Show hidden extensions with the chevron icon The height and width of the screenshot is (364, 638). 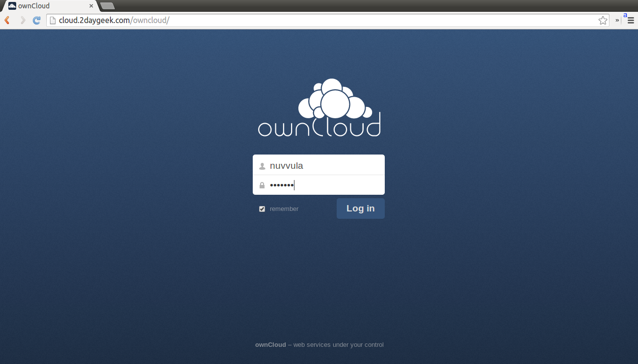[x=617, y=20]
